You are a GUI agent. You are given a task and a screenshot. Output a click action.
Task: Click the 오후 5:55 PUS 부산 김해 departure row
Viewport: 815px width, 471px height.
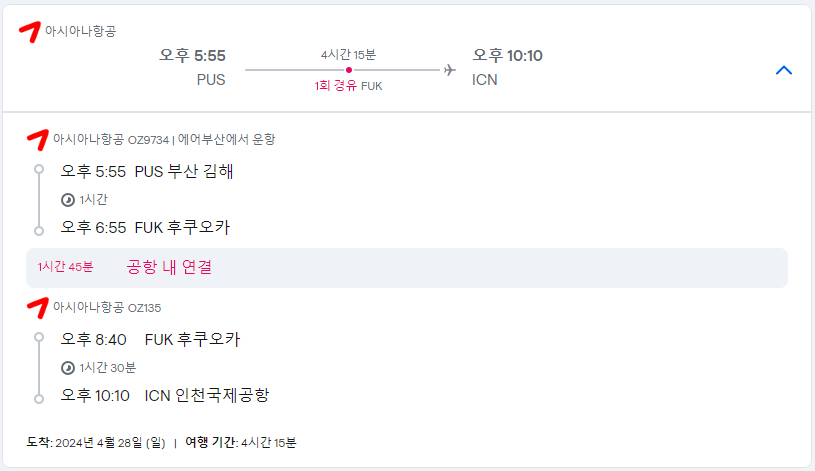pos(147,171)
